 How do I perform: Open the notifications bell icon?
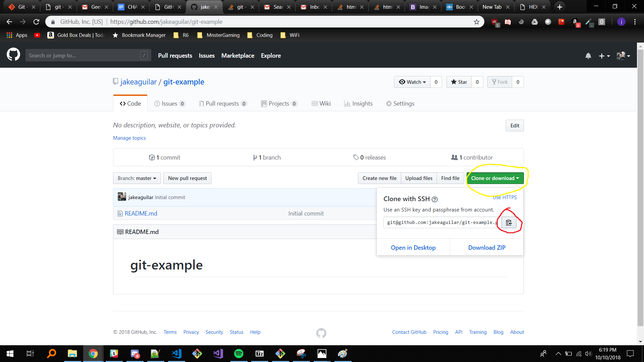[x=588, y=56]
